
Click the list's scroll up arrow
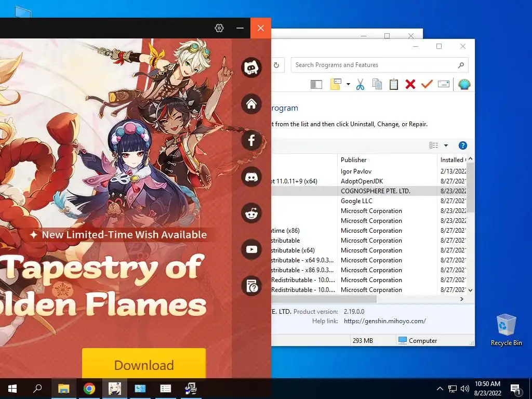pos(470,159)
